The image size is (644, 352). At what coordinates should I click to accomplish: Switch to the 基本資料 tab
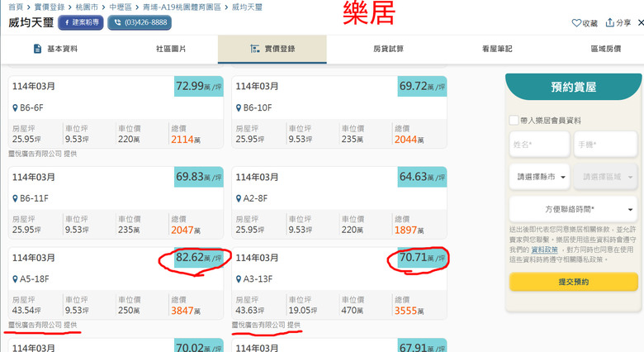pos(55,49)
